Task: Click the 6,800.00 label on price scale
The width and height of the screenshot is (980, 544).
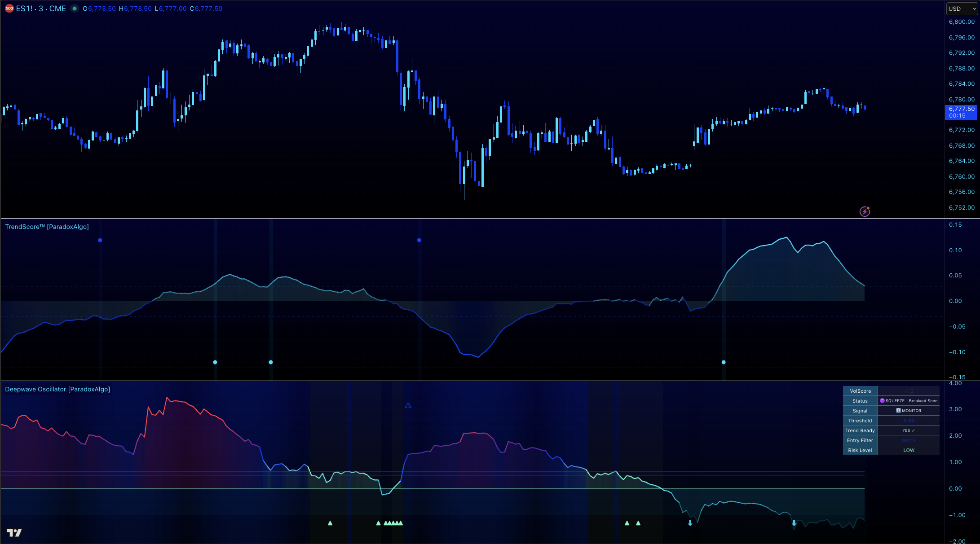Action: click(x=961, y=22)
